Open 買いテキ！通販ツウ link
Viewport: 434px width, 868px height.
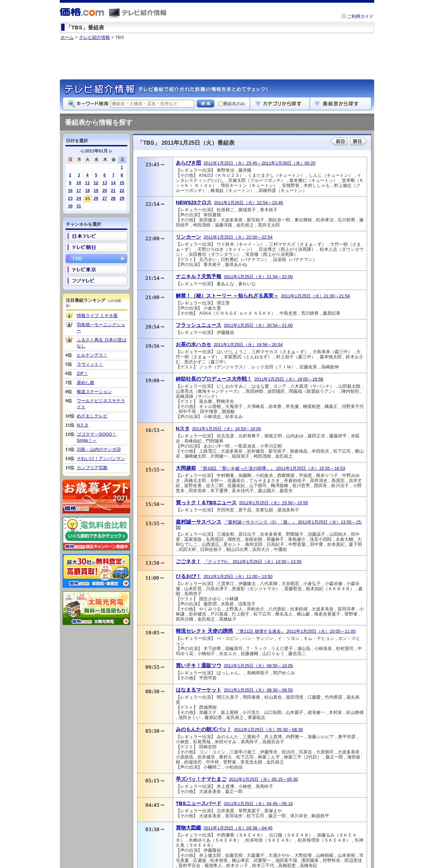coord(198,666)
